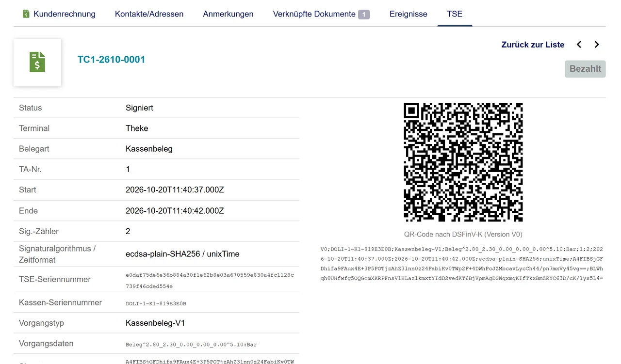
Task: Click the Status value Signiert
Action: pyautogui.click(x=139, y=108)
